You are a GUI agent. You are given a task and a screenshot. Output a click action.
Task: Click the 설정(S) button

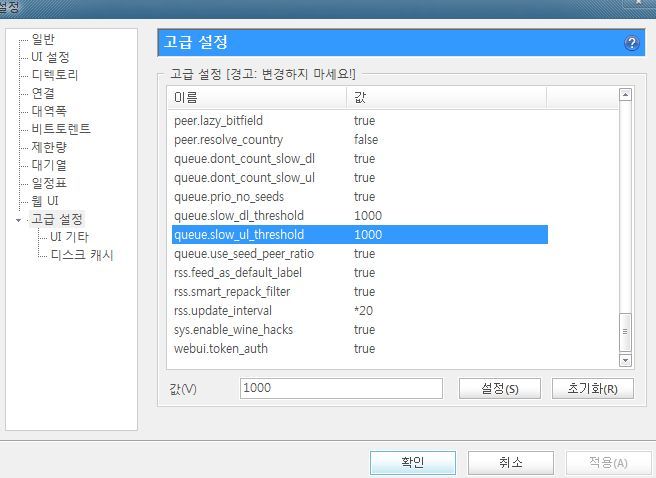500,389
